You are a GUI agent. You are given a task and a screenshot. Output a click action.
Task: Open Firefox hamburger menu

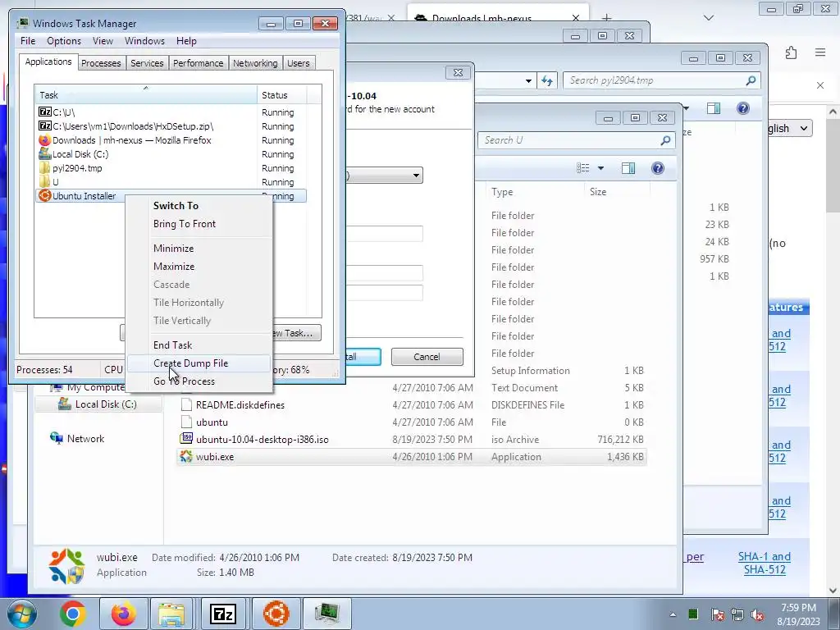(820, 52)
